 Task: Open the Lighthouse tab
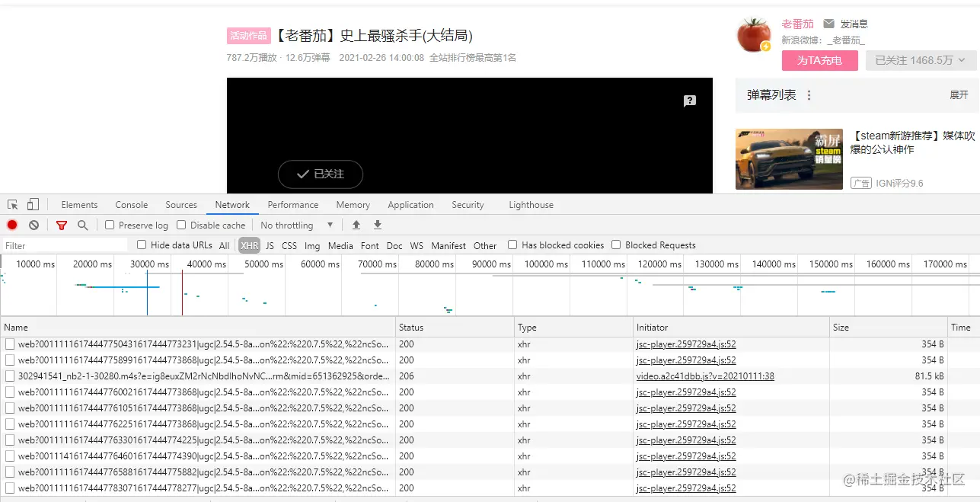(x=531, y=205)
